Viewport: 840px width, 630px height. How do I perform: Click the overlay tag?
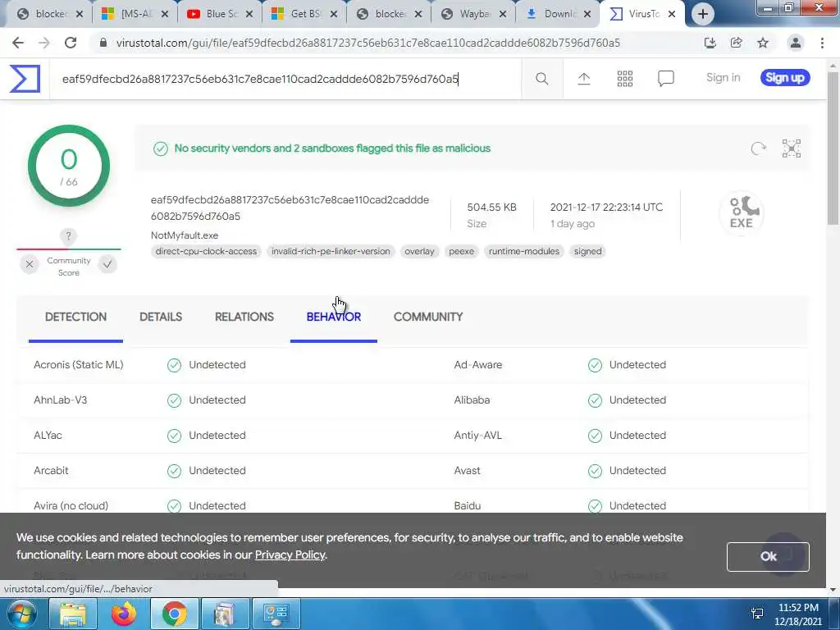[419, 251]
